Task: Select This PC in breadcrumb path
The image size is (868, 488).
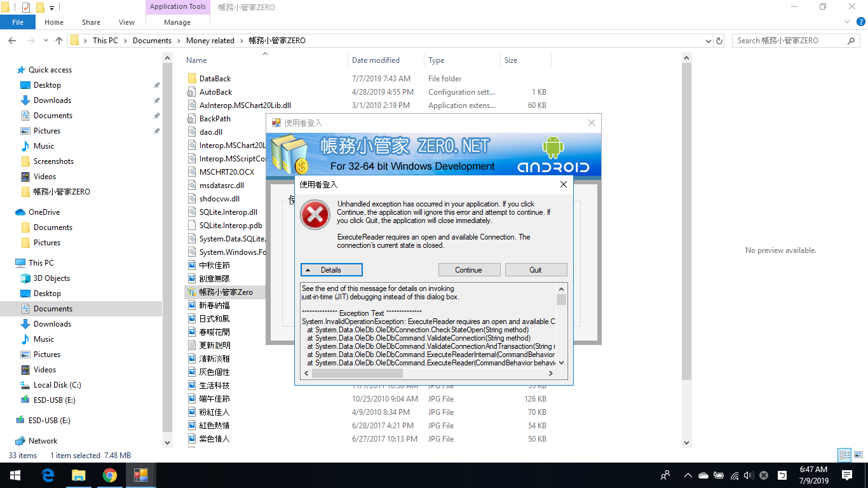Action: (105, 41)
